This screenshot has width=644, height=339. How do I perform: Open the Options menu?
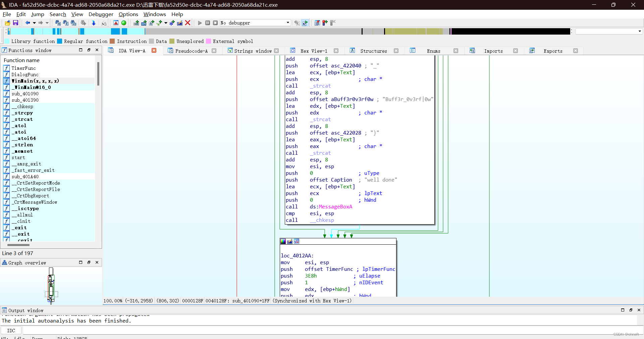[128, 14]
